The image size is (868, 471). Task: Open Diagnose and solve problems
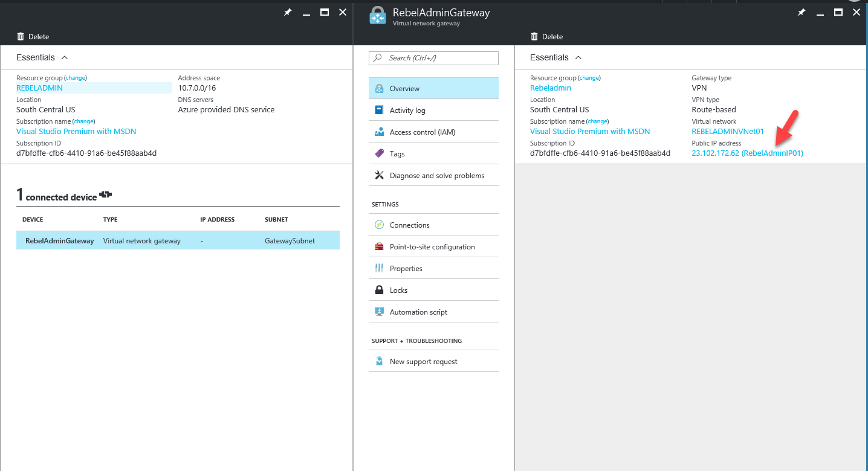tap(433, 176)
